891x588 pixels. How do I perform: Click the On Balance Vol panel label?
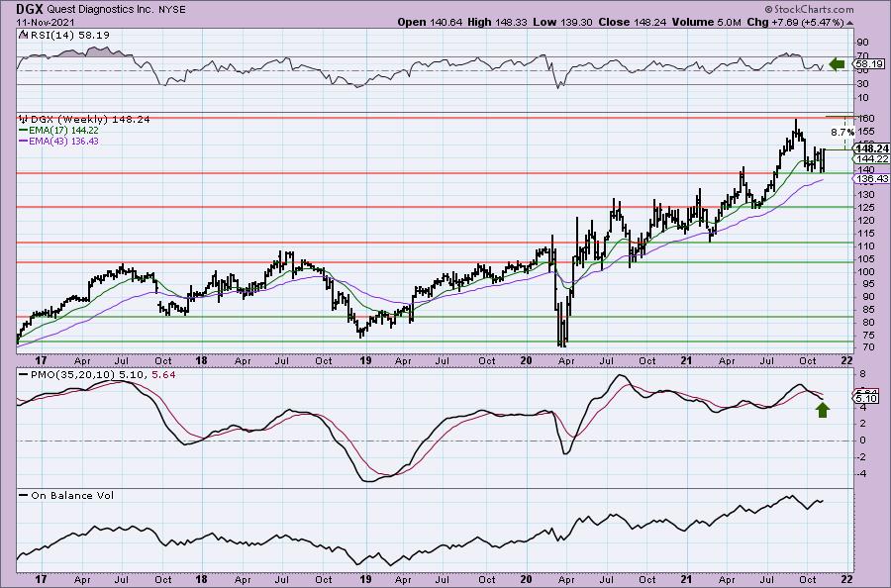[72, 495]
